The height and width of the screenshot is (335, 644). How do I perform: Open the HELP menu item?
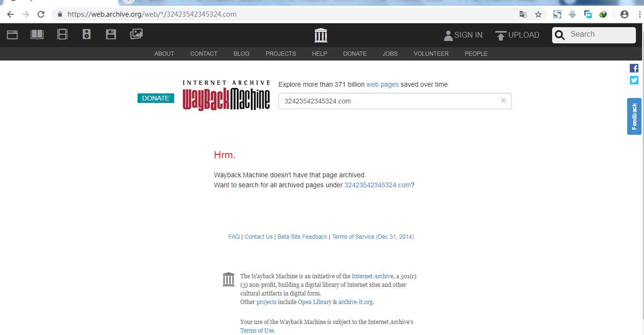tap(319, 54)
